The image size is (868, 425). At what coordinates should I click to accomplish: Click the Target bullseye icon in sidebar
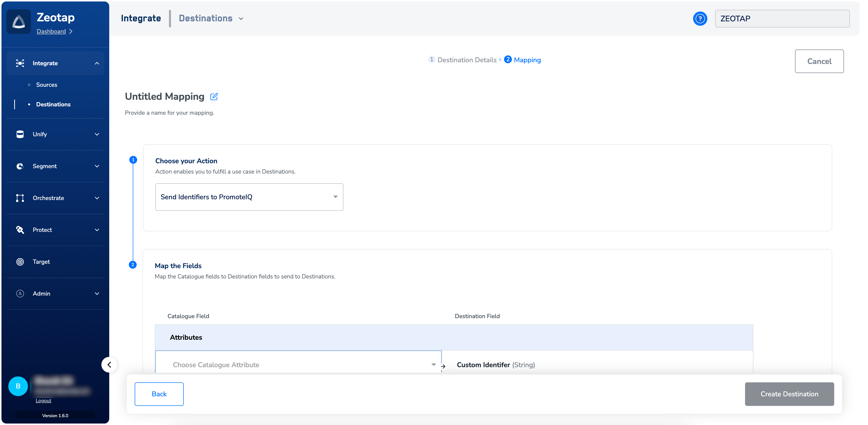[x=20, y=262]
